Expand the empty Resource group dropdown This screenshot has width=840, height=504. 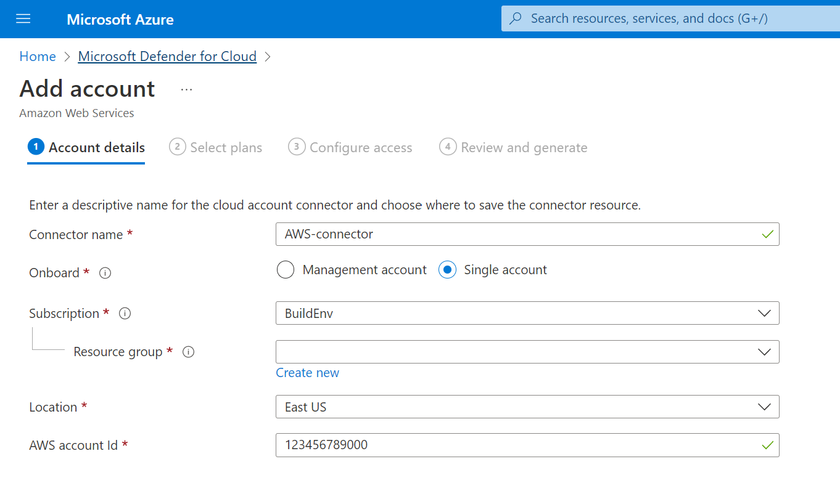tap(527, 352)
